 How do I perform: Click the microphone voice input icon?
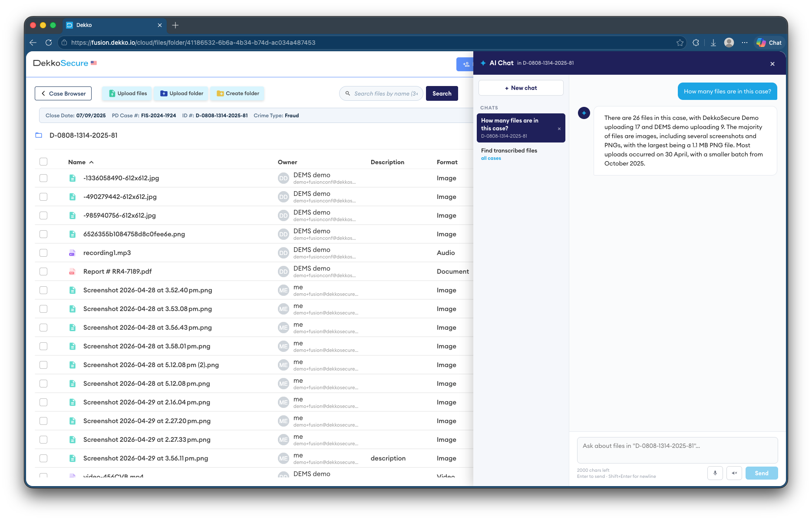[x=715, y=473]
